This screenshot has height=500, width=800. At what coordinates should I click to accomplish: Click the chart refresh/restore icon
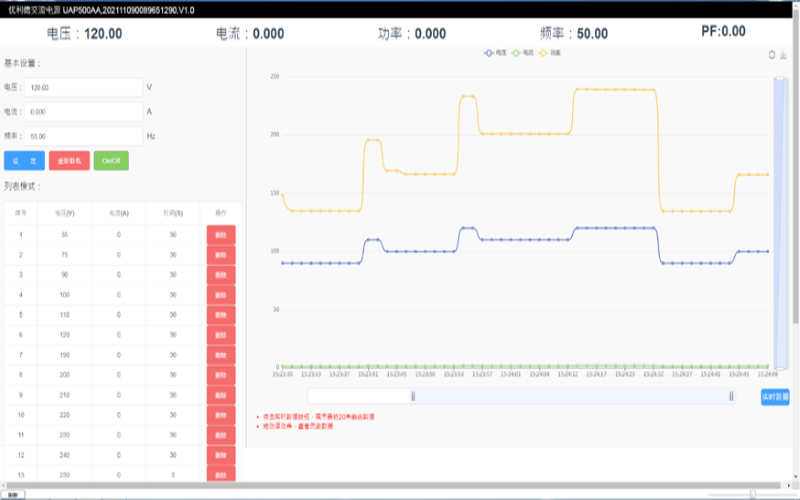[771, 55]
